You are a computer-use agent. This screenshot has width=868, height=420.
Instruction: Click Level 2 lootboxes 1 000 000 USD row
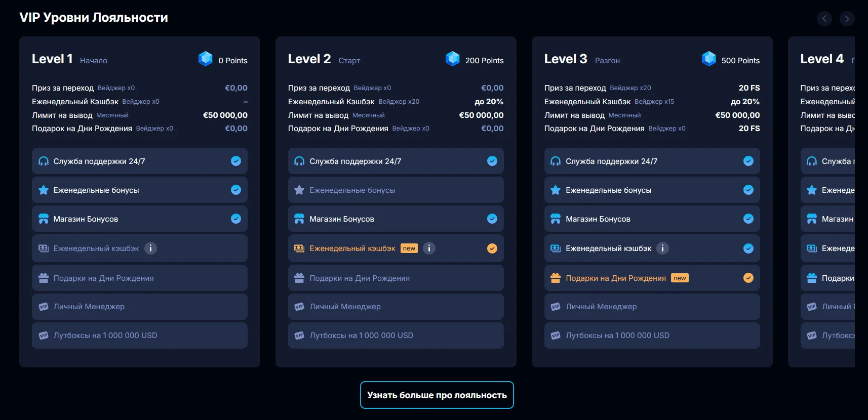click(396, 335)
